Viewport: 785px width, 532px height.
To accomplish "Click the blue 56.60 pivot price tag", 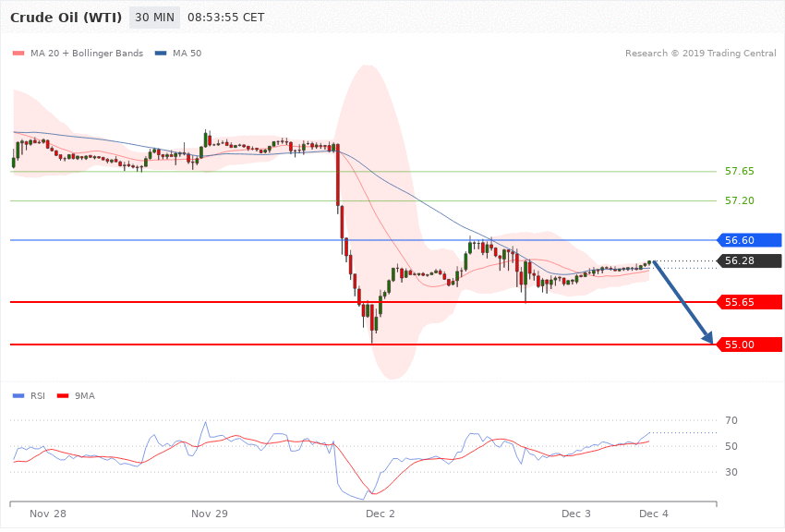I will (x=750, y=240).
